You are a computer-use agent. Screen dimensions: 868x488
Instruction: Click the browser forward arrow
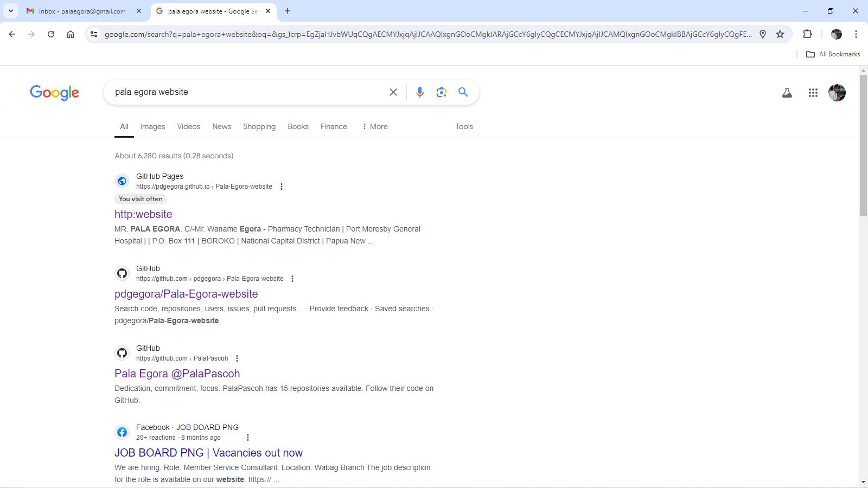coord(31,34)
